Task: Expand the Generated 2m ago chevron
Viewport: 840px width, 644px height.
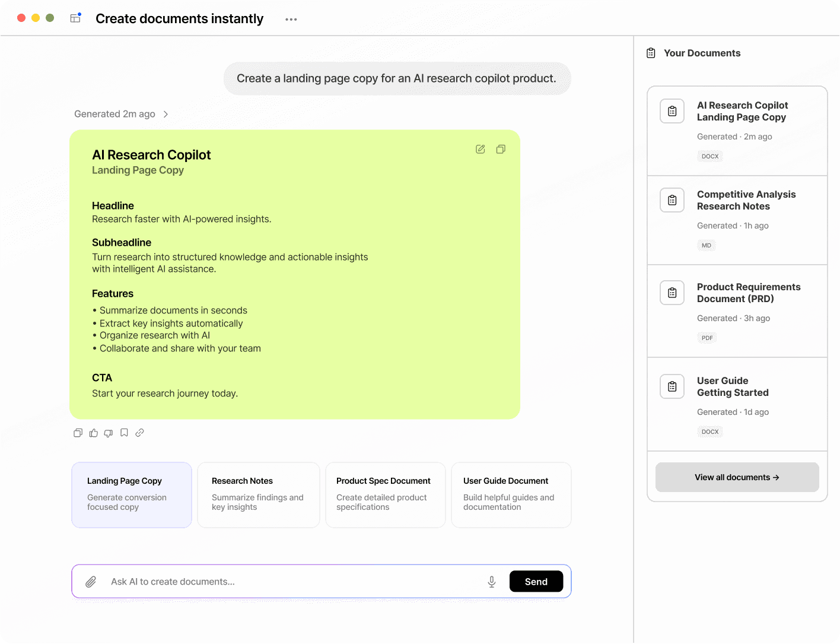Action: click(x=166, y=114)
